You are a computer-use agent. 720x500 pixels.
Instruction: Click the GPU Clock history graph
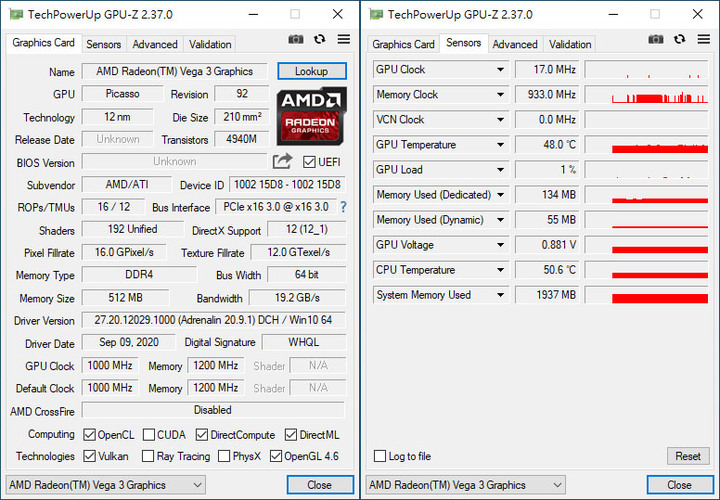point(647,70)
